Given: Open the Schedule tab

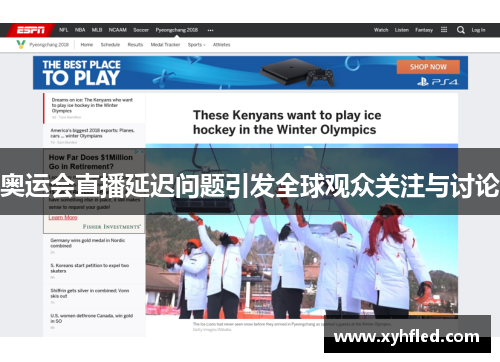Looking at the screenshot, I should point(110,45).
